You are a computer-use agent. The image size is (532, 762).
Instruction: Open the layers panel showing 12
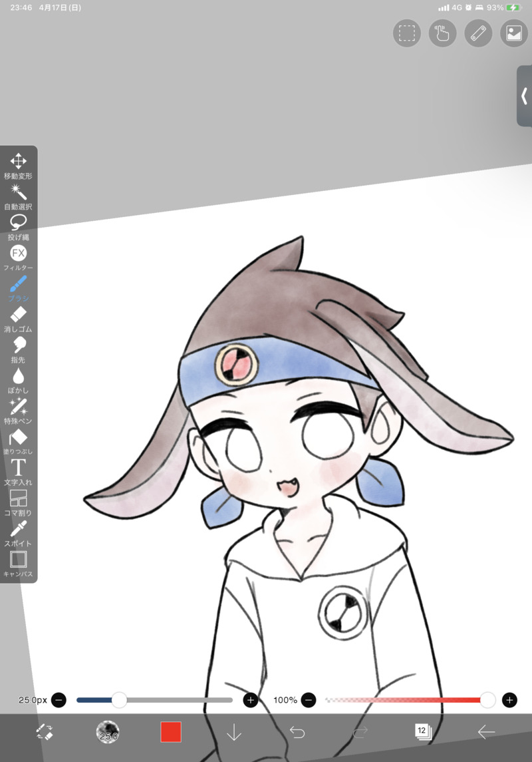tap(423, 731)
